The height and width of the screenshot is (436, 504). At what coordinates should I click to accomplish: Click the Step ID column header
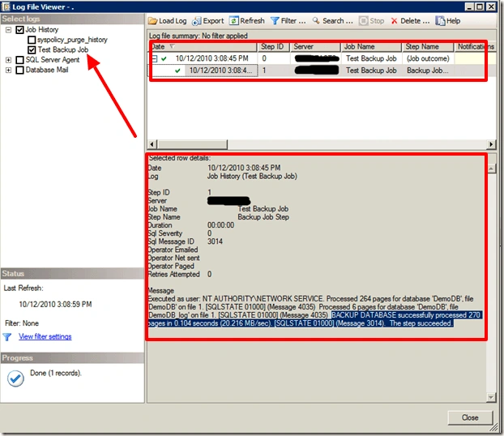[x=274, y=47]
